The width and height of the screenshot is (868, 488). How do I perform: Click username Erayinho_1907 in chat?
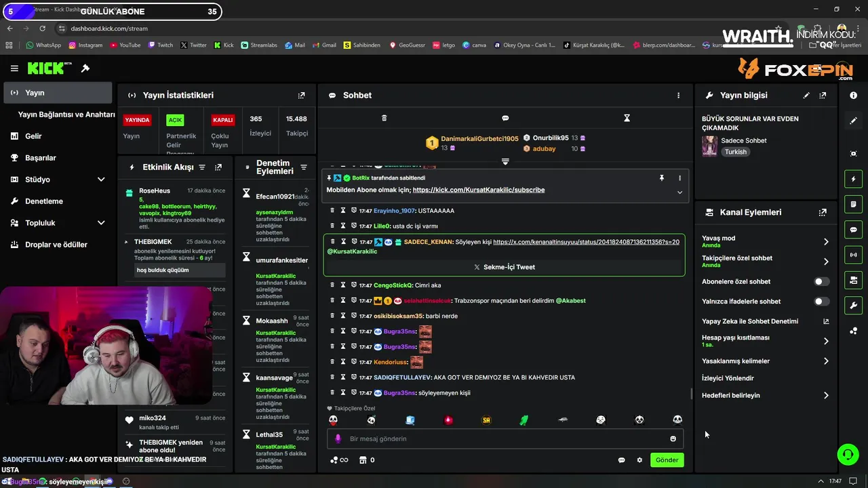[395, 211]
